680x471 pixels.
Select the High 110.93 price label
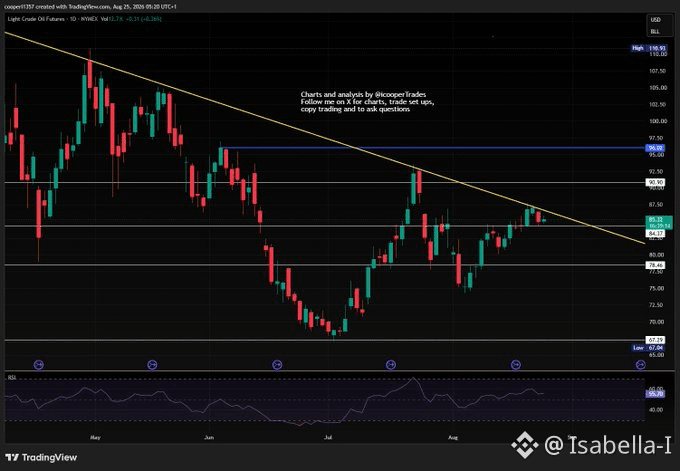649,48
